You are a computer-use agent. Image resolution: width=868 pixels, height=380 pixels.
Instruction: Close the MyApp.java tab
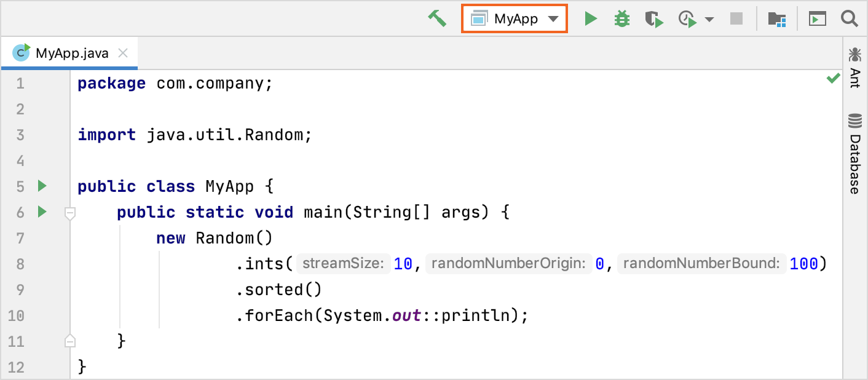point(123,53)
